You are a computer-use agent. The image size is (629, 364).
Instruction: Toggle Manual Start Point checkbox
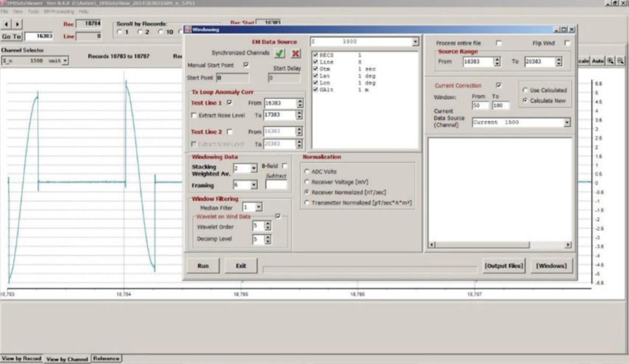(246, 65)
